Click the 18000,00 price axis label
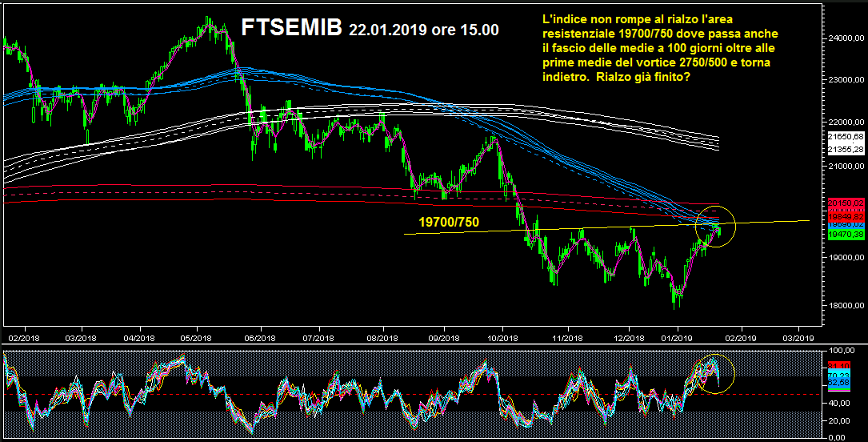The height and width of the screenshot is (442, 868). pyautogui.click(x=846, y=305)
